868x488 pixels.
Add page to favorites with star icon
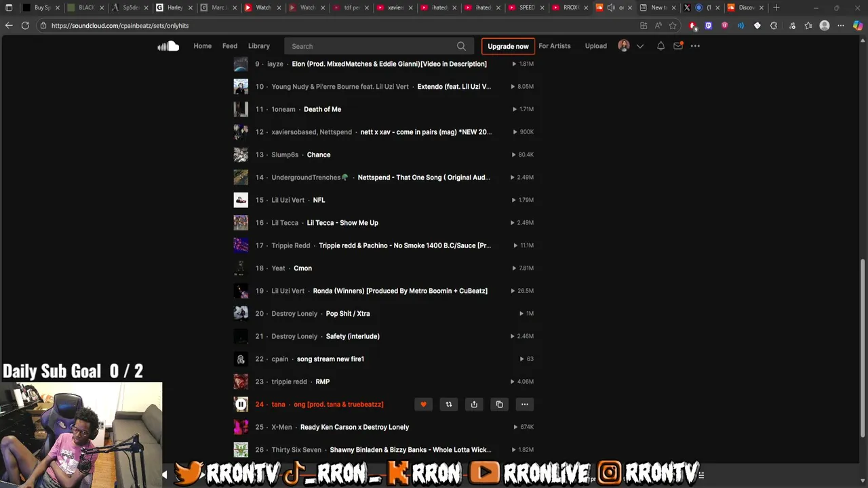673,25
